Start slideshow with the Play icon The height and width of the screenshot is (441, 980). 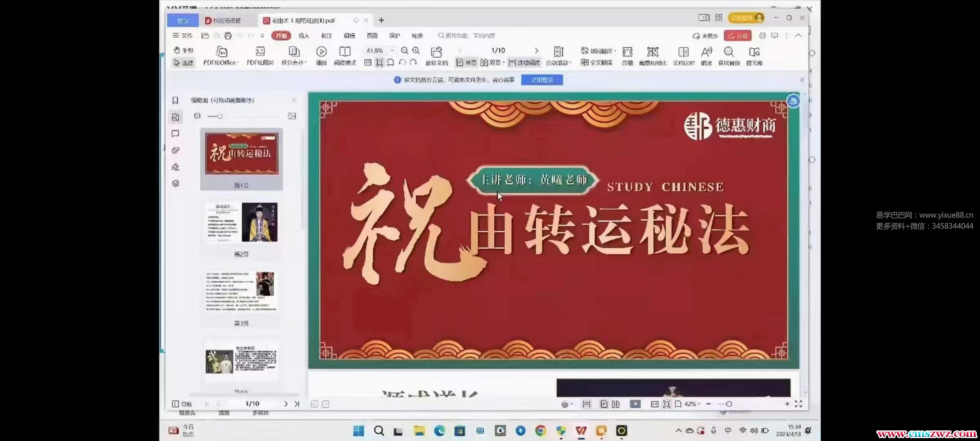coord(321,52)
